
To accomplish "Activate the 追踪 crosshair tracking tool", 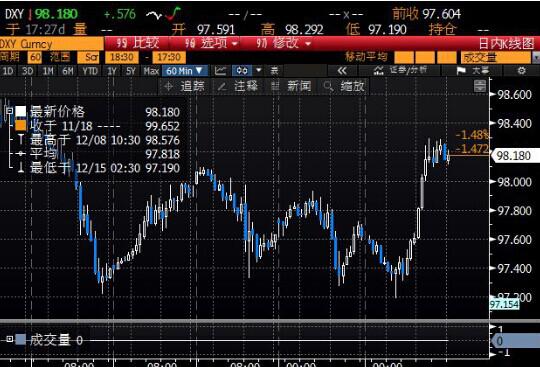I will click(185, 86).
